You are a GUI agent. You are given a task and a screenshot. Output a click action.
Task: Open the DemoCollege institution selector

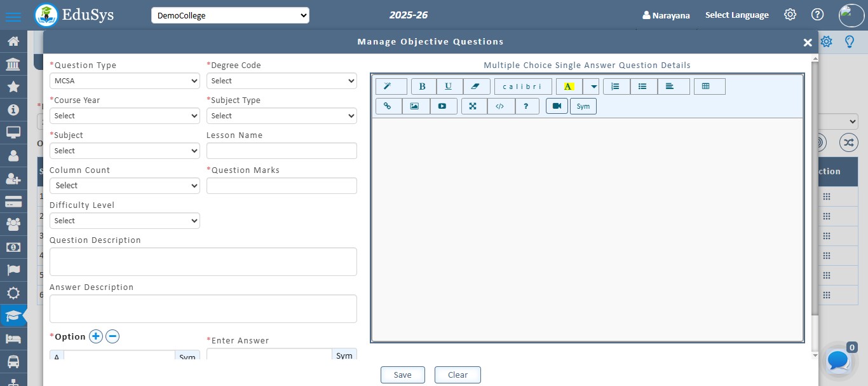point(230,15)
